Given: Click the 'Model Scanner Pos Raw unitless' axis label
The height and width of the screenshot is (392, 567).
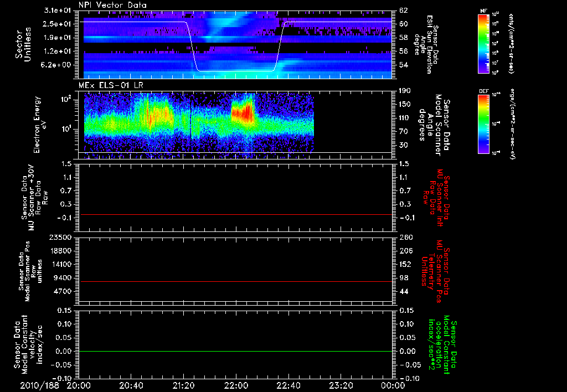Looking at the screenshot, I should 30,271.
